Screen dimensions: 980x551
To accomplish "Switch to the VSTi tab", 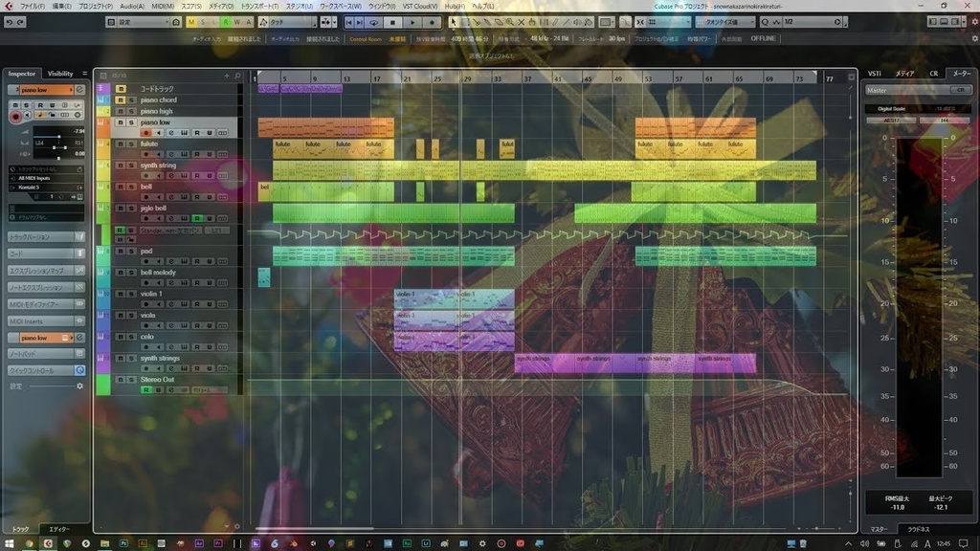I will (x=875, y=74).
